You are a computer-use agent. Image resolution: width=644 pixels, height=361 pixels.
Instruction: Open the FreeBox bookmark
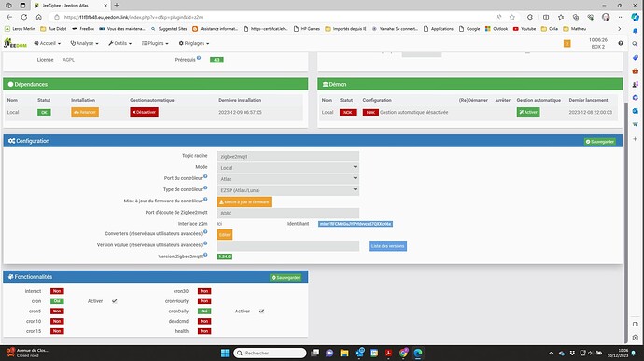83,29
